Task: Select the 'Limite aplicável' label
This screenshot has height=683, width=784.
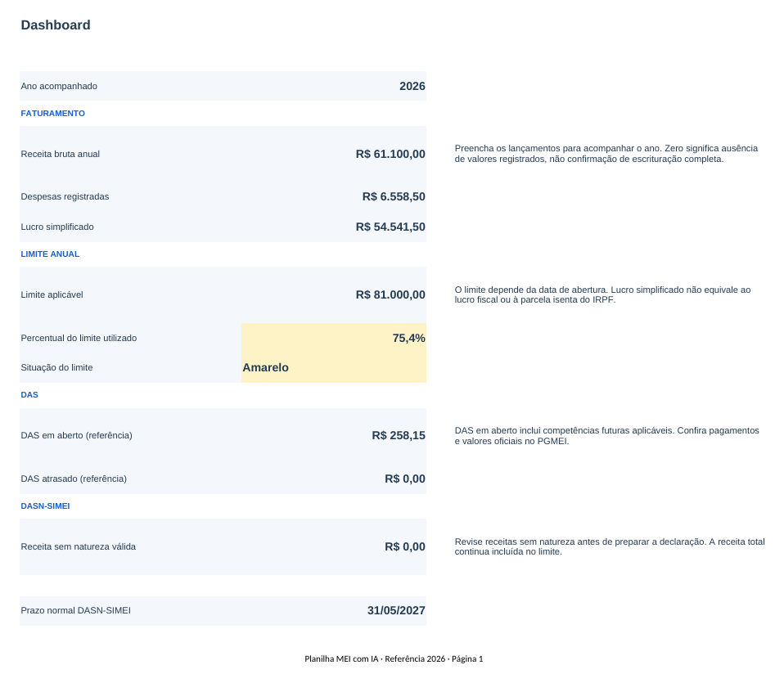Action: point(52,294)
